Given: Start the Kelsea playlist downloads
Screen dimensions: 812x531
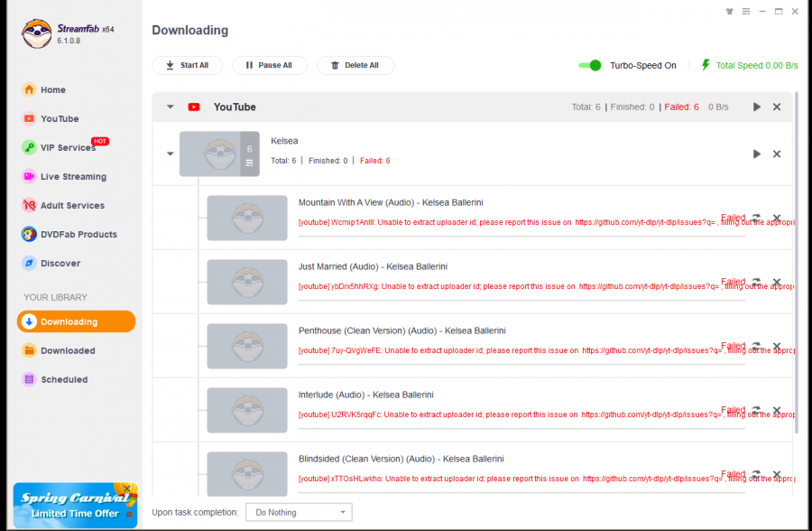Looking at the screenshot, I should (757, 154).
